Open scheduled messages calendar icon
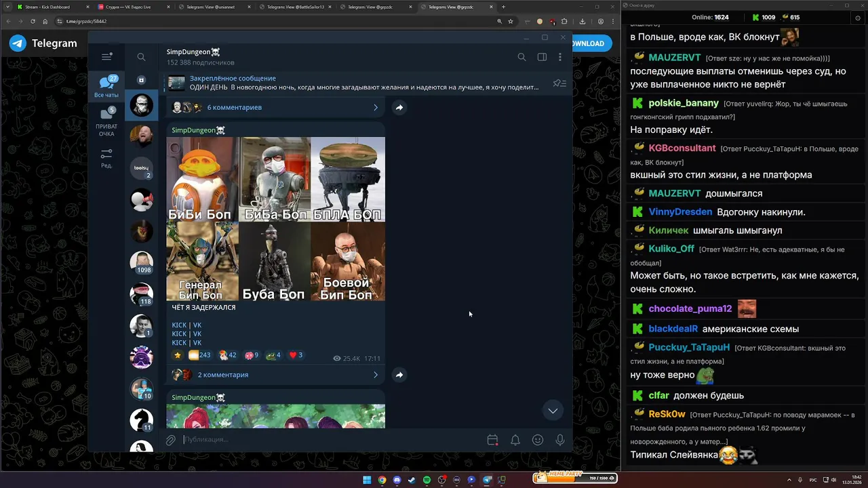Viewport: 868px width, 488px height. point(493,440)
